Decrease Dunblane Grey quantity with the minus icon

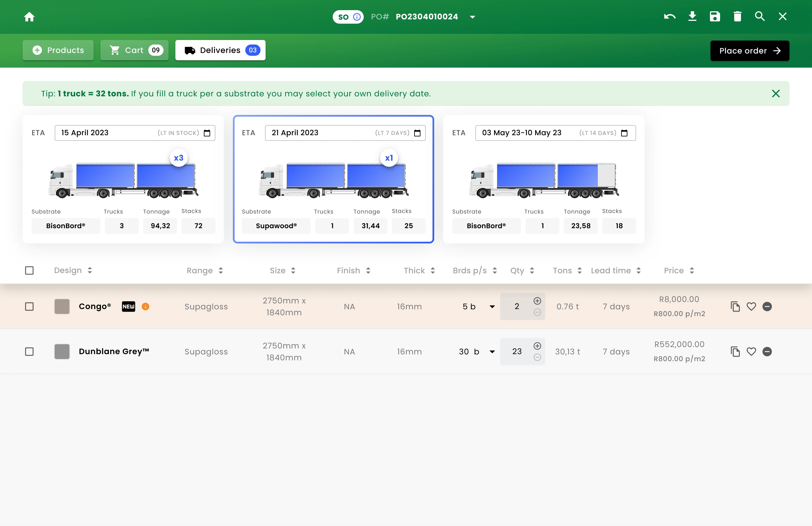[537, 357]
